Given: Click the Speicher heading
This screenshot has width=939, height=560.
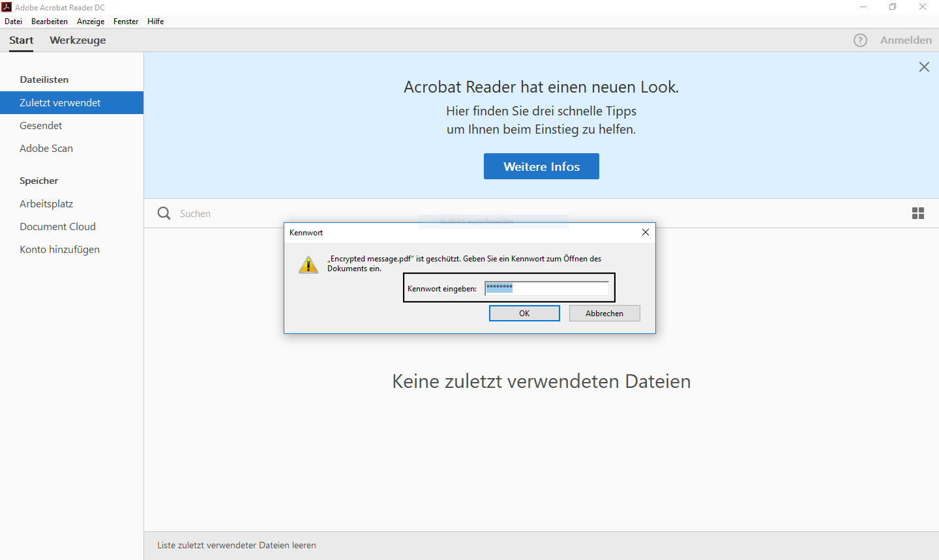Looking at the screenshot, I should coord(39,181).
